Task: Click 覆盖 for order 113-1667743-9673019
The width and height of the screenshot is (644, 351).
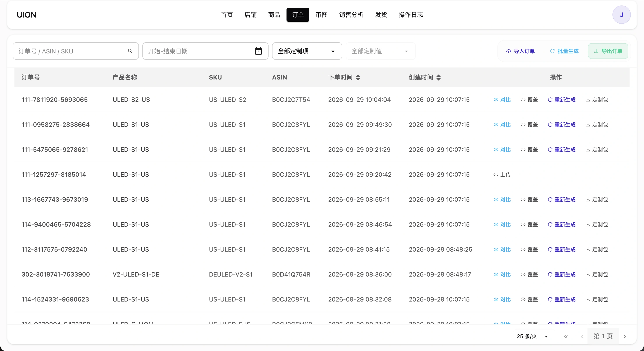Action: tap(529, 200)
